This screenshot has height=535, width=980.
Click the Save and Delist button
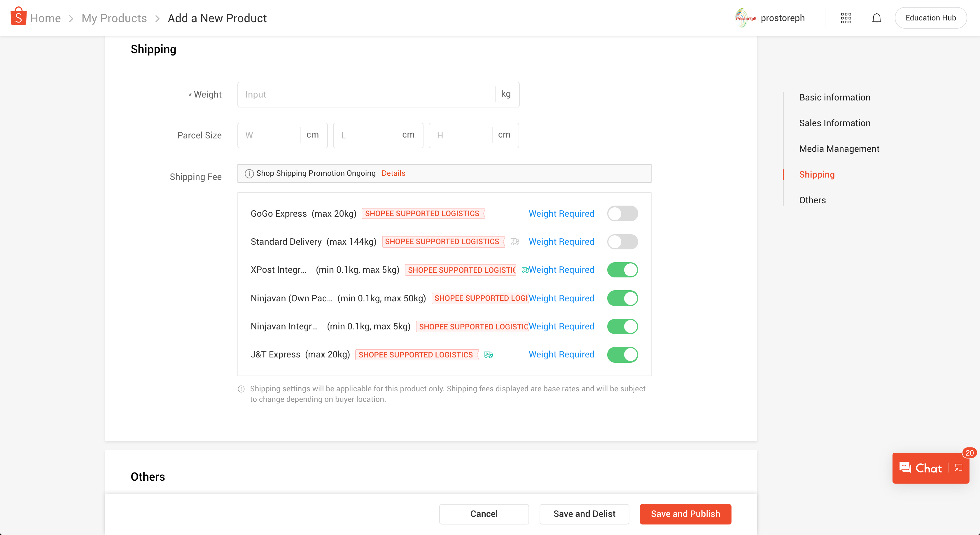[x=584, y=514]
